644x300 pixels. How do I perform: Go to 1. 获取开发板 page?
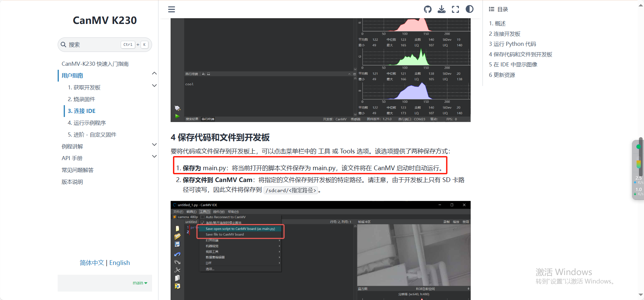click(x=84, y=87)
